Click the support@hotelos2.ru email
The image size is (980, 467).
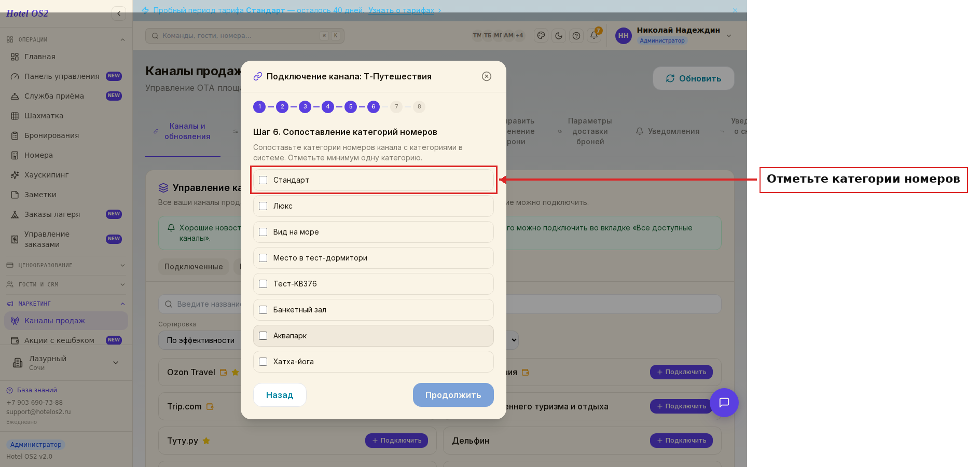[x=38, y=412]
